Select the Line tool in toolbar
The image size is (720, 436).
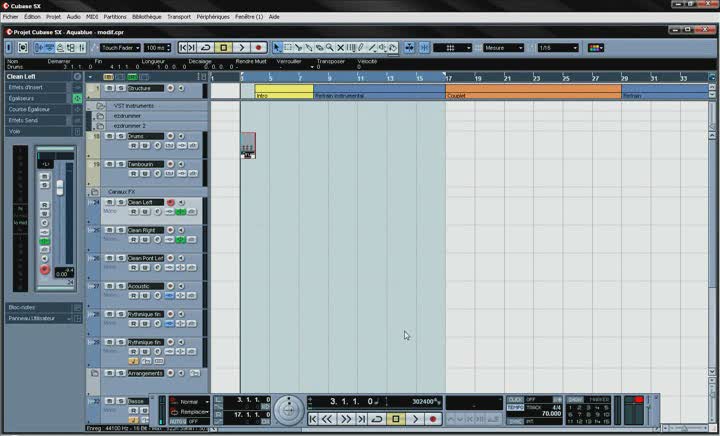[372, 48]
